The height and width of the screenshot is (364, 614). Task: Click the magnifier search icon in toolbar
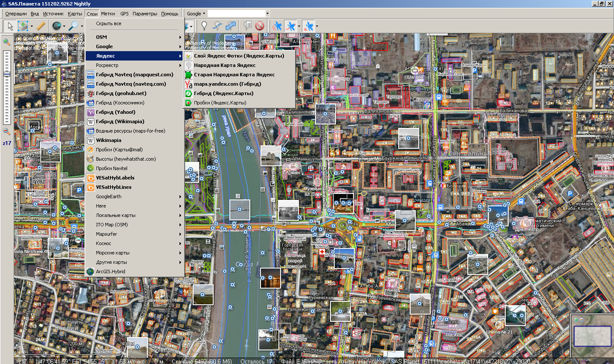(x=74, y=26)
